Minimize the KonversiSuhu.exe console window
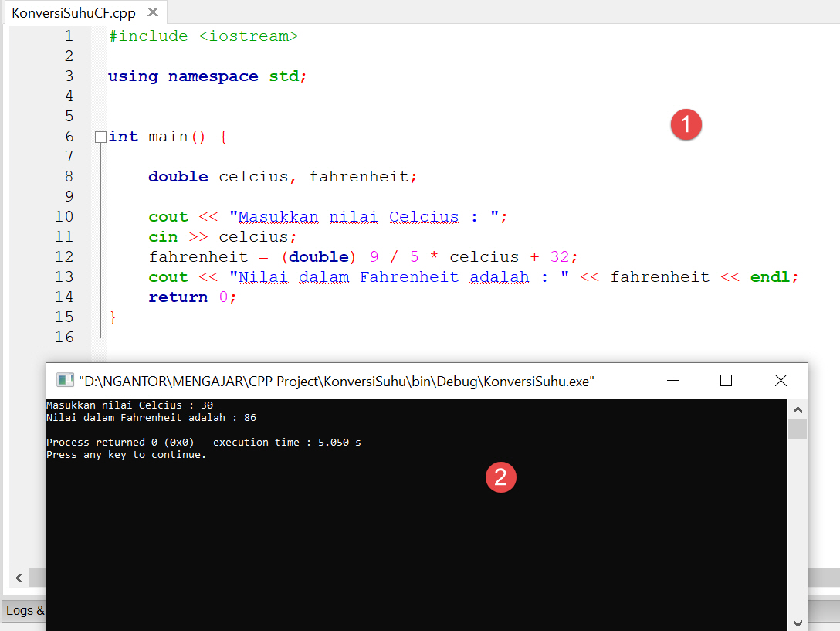 click(x=673, y=381)
